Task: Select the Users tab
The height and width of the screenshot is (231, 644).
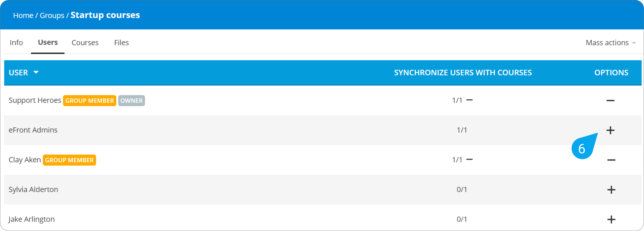Action: [x=48, y=42]
